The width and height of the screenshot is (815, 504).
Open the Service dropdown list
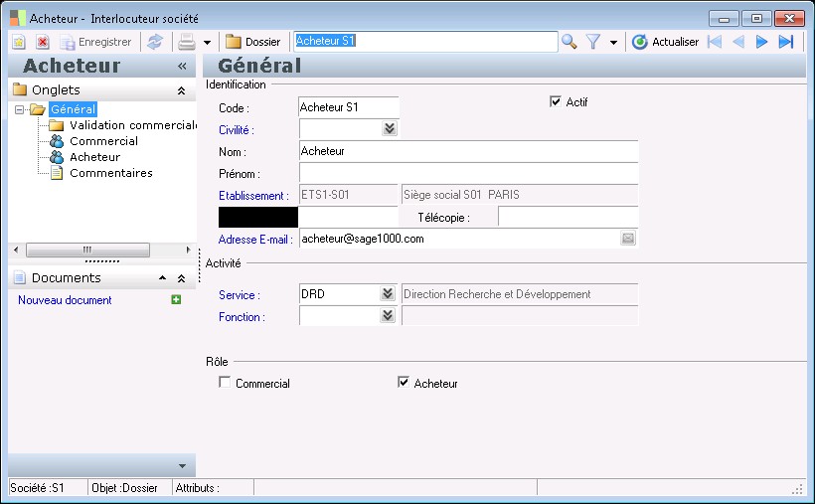[x=388, y=294]
